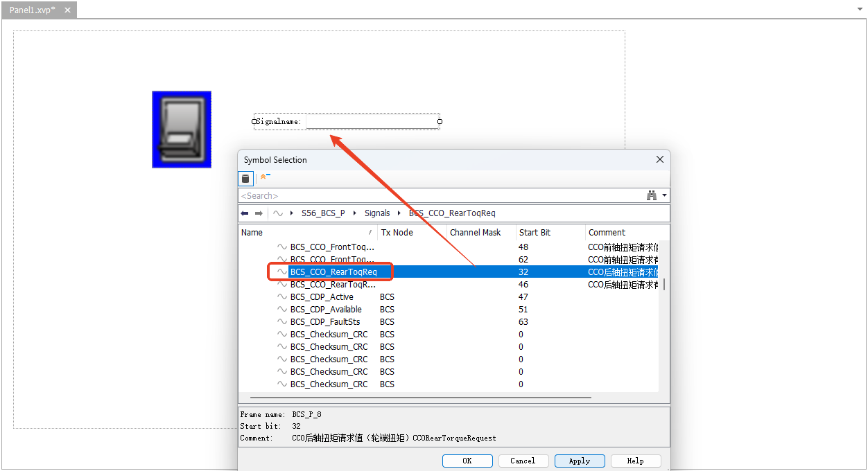The width and height of the screenshot is (868, 471).
Task: Click the signal wave icon in breadcrumb bar
Action: [x=277, y=213]
